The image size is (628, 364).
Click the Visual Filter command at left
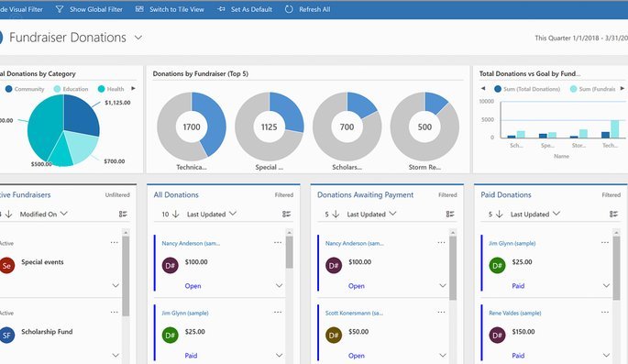(x=21, y=9)
